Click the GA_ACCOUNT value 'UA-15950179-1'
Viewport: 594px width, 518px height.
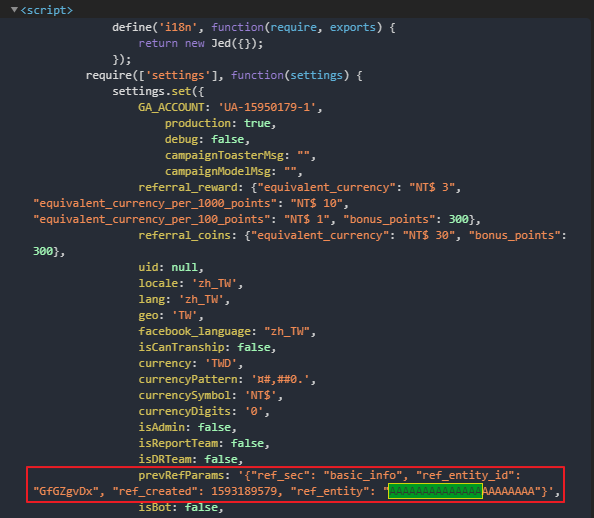pyautogui.click(x=267, y=107)
